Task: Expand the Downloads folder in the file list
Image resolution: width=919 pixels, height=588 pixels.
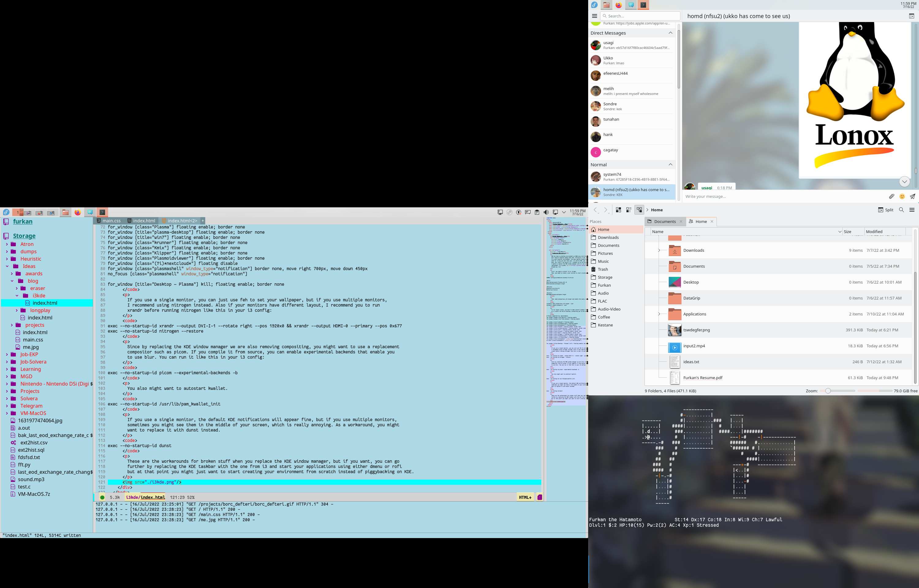Action: click(x=659, y=250)
